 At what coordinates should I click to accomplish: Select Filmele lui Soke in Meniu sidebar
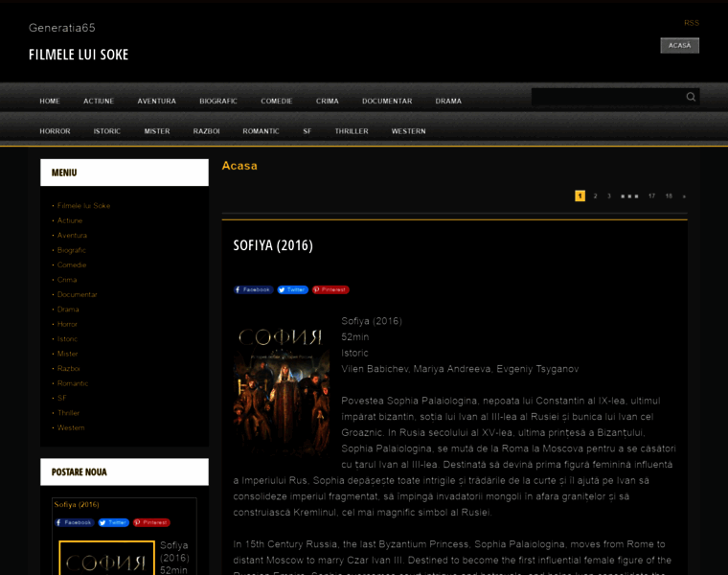pos(83,206)
